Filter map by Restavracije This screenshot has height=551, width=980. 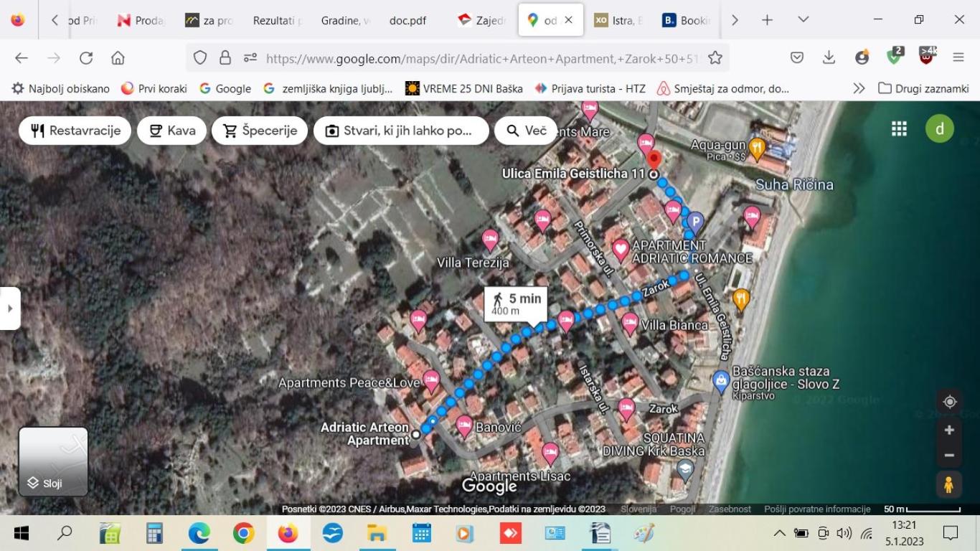pyautogui.click(x=75, y=131)
